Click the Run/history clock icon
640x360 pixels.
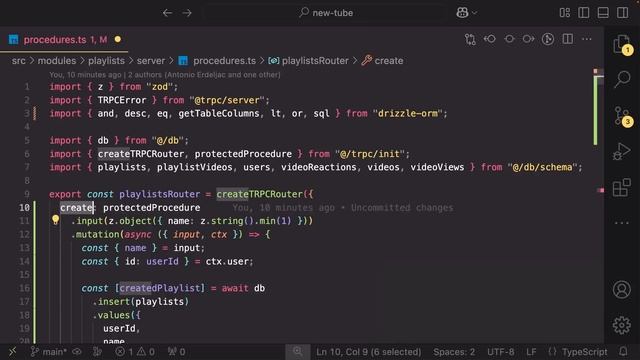pos(548,39)
